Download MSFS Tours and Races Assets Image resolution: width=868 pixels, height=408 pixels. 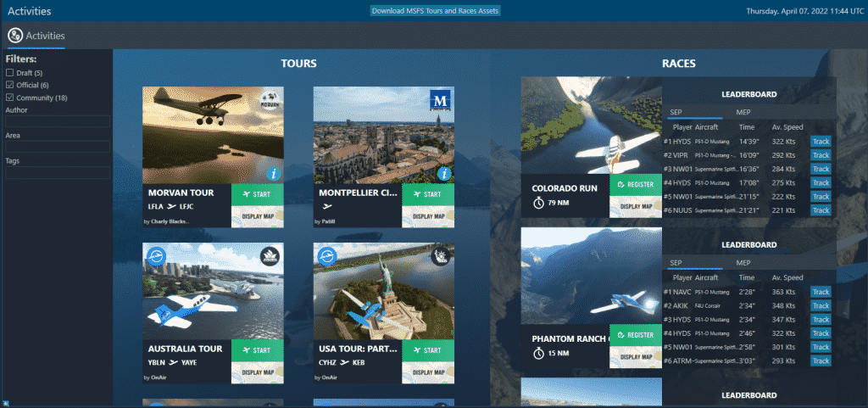tap(435, 10)
